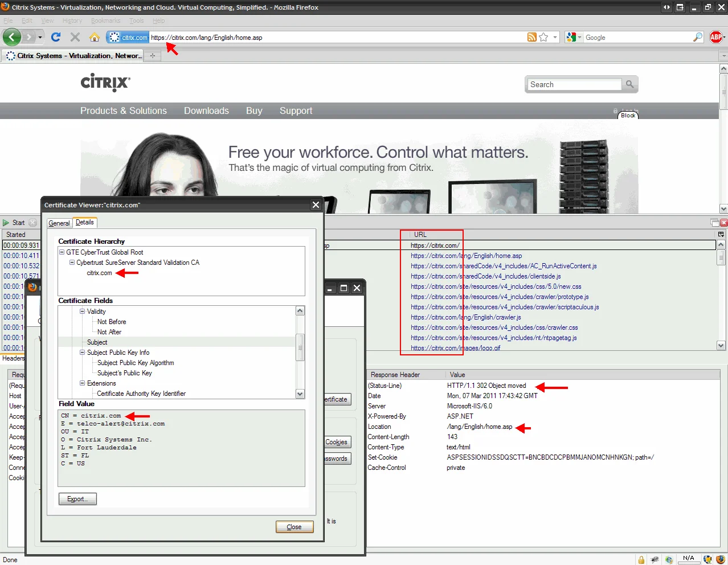Open the back/forward history dropdown arrow

pos(40,38)
